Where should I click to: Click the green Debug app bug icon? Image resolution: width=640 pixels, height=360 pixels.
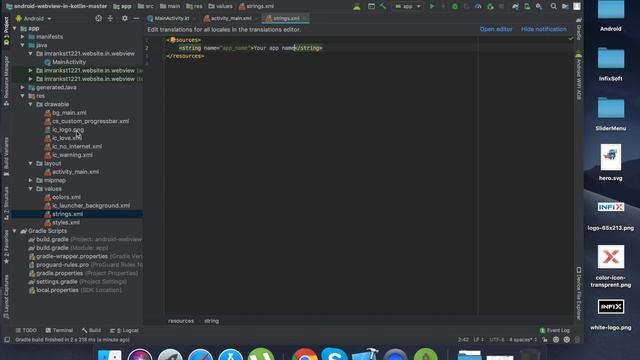455,6
